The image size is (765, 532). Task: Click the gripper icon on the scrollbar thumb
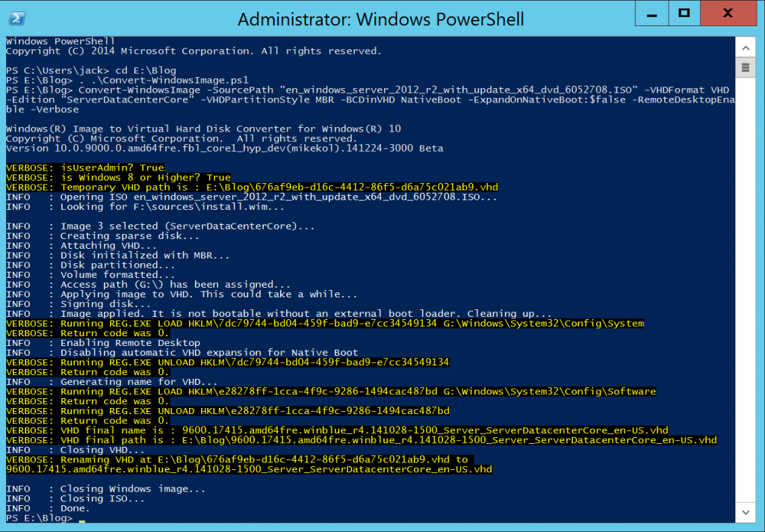pyautogui.click(x=746, y=68)
